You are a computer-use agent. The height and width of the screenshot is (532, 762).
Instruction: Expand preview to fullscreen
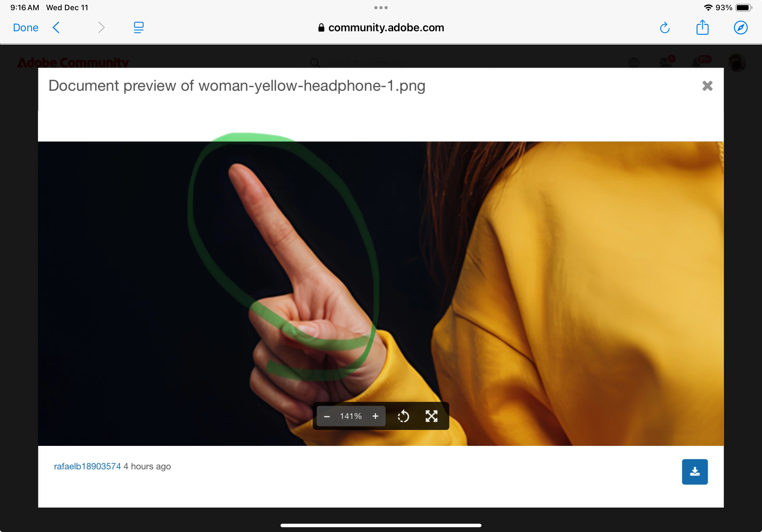[431, 416]
